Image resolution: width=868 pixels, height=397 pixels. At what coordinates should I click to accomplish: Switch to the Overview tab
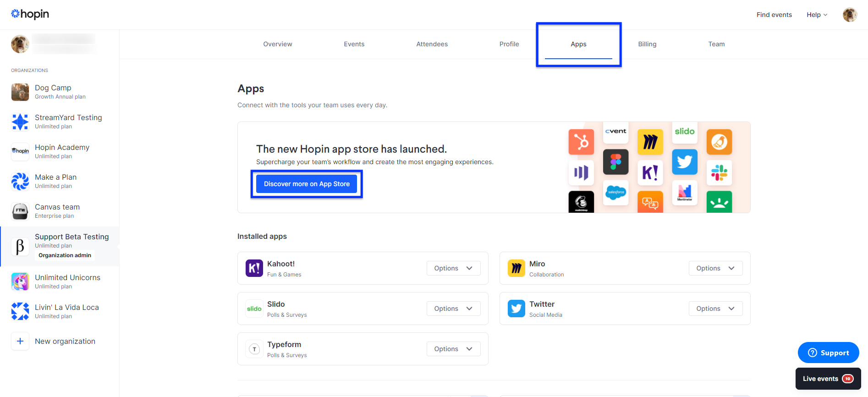[x=277, y=44]
